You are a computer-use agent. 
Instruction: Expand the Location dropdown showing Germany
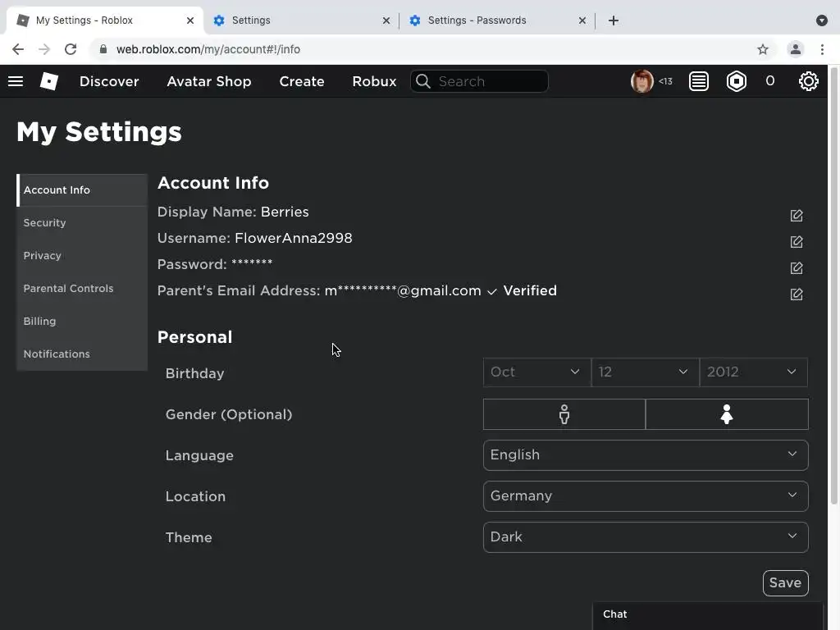tap(646, 496)
